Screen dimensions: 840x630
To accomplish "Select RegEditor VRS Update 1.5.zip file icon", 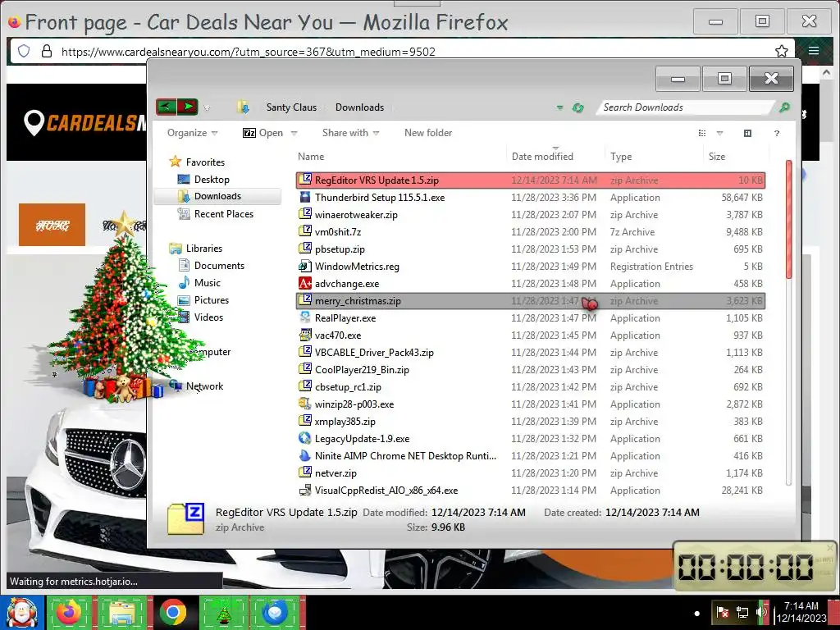I will click(305, 180).
